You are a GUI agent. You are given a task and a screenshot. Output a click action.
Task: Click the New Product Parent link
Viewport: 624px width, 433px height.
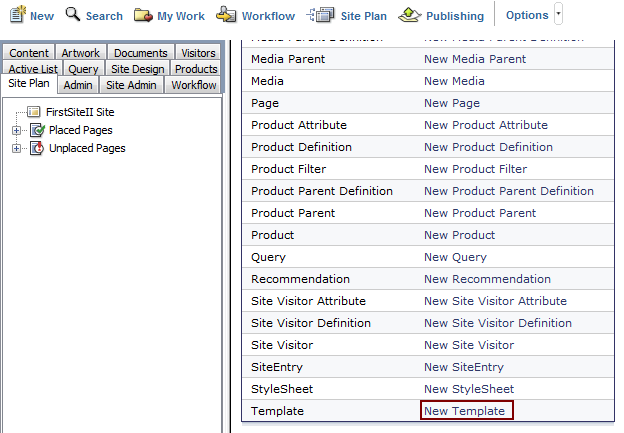[480, 213]
